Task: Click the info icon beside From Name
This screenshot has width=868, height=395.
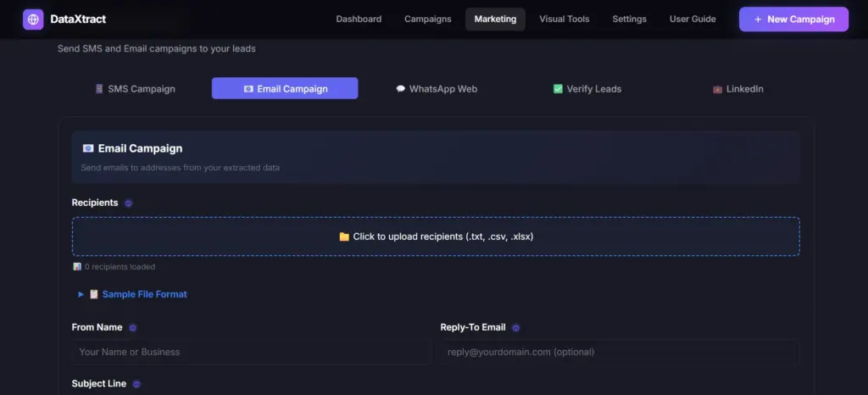Action: pyautogui.click(x=133, y=327)
